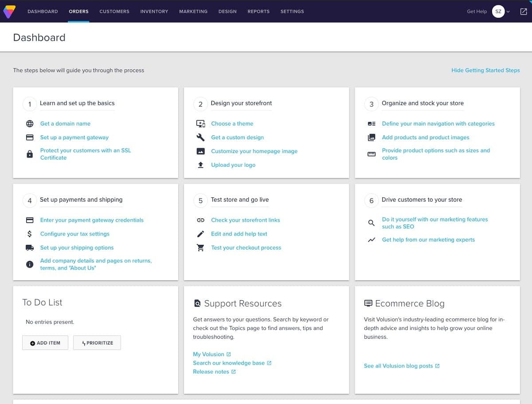
Task: Click the external link icon at top right
Action: pos(523,11)
